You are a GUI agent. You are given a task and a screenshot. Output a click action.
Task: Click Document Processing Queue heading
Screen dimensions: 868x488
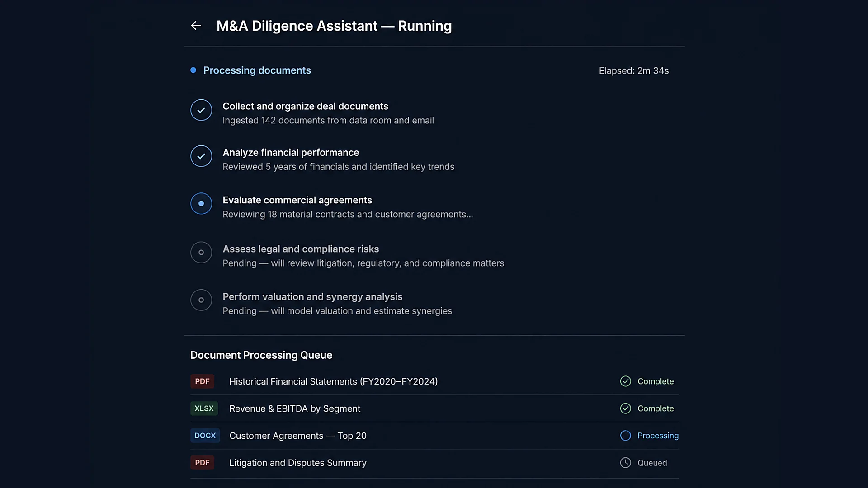(x=261, y=355)
